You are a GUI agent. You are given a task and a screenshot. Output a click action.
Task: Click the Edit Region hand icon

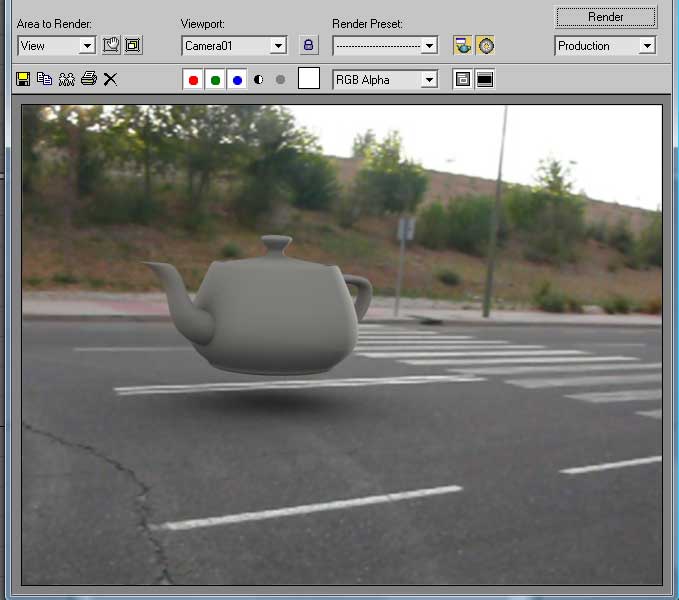pos(111,45)
